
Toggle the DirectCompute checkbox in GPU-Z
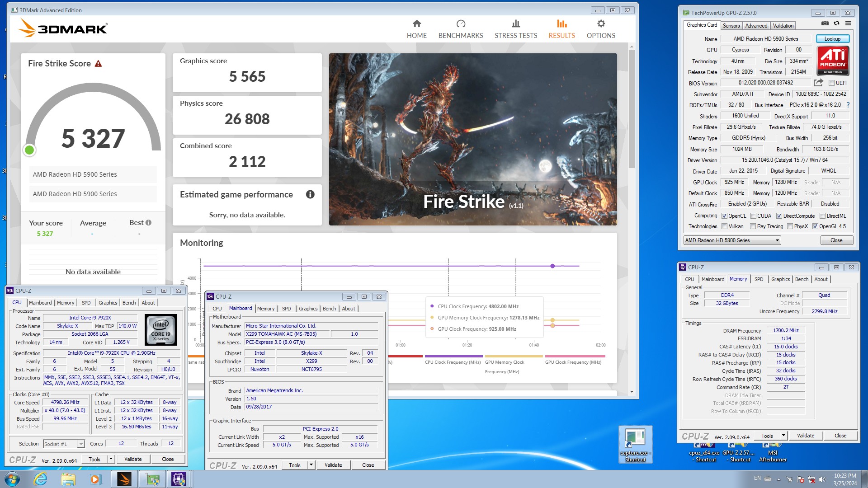tap(779, 216)
